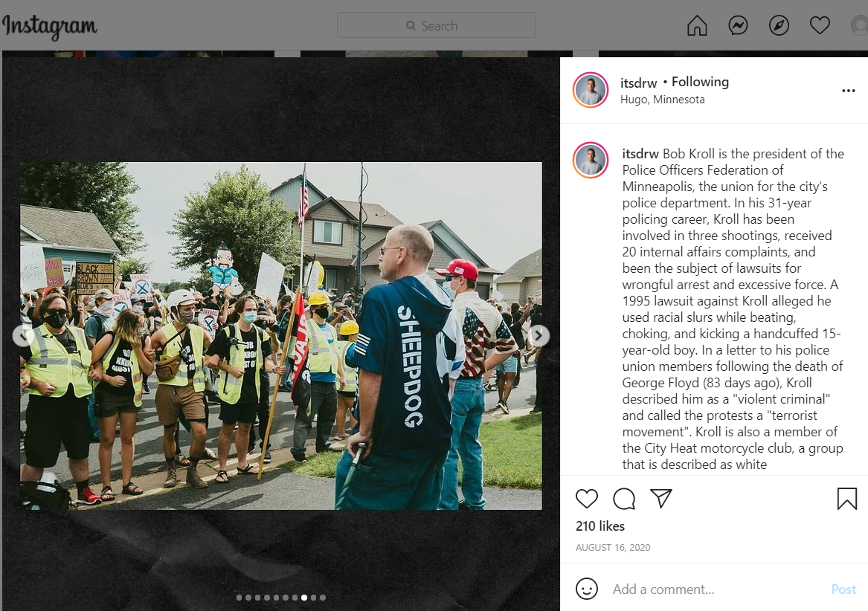This screenshot has height=611, width=868.
Task: Like the post with the heart icon
Action: click(x=587, y=499)
